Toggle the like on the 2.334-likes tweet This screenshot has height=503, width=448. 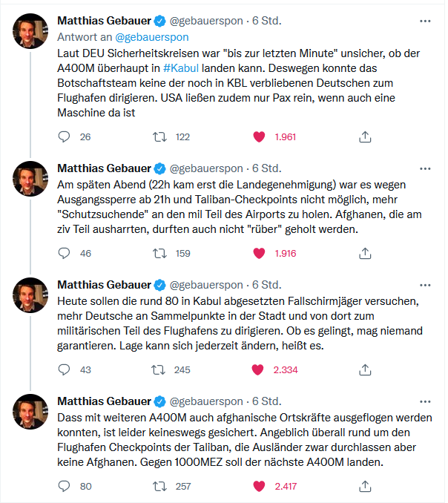point(260,369)
